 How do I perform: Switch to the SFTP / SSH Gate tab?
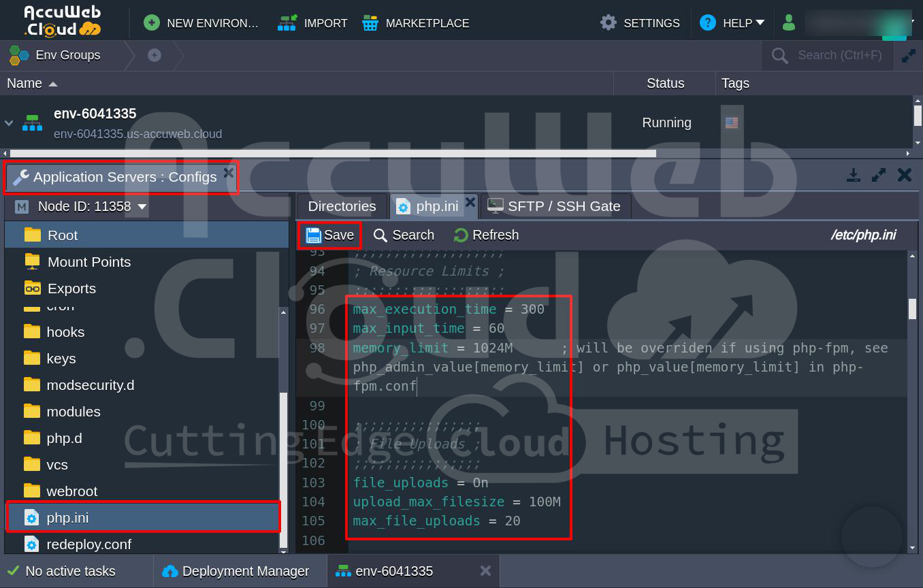click(556, 206)
